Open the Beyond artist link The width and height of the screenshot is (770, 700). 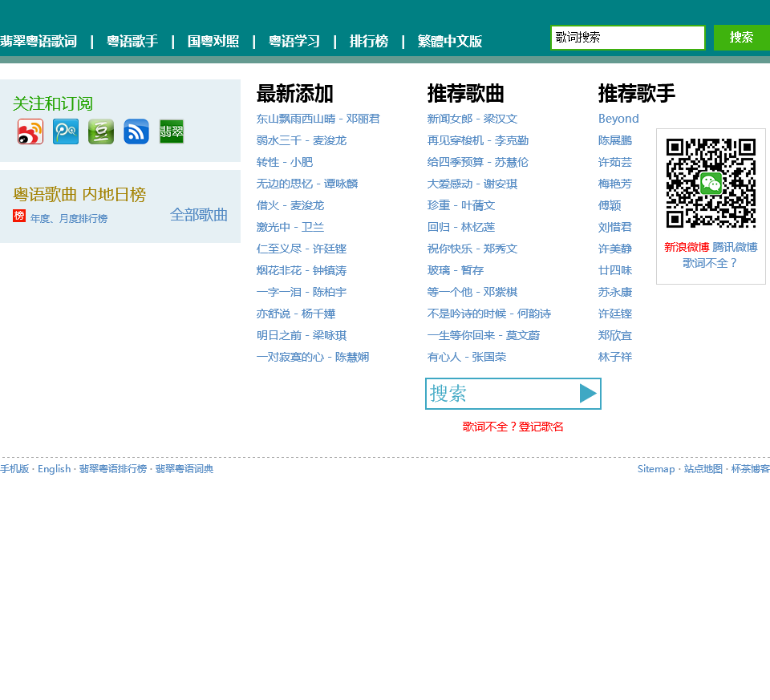(x=618, y=119)
